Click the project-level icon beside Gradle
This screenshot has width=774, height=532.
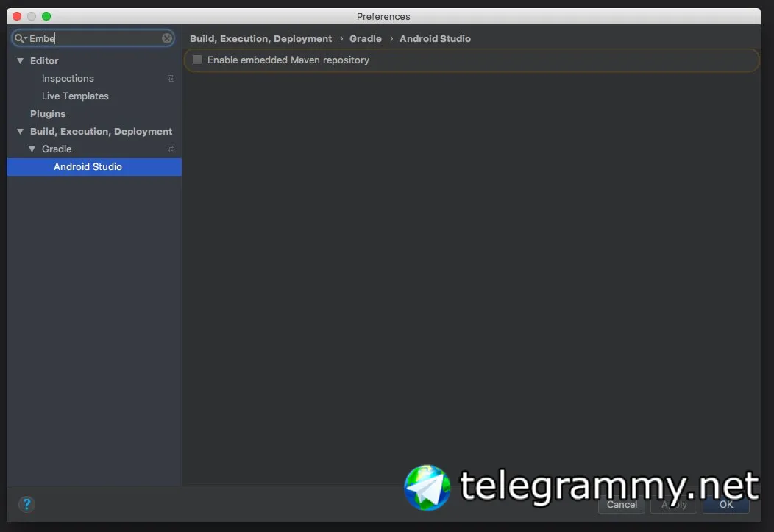(x=171, y=149)
